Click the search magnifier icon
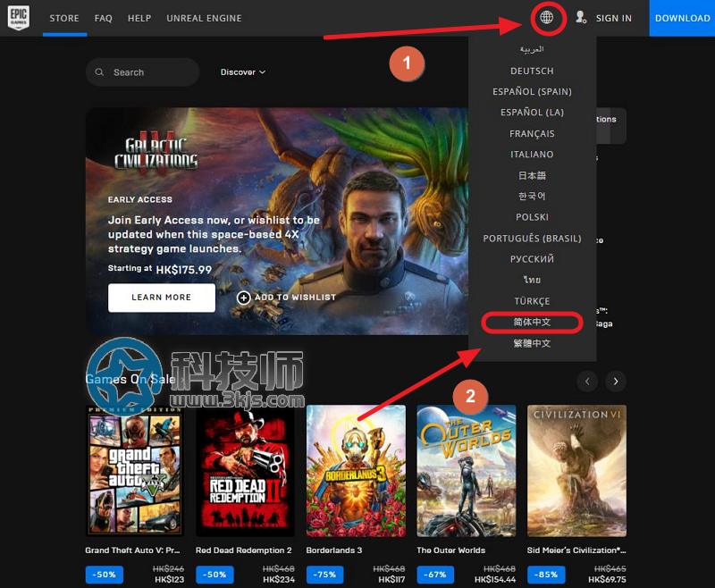The width and height of the screenshot is (715, 588). (x=99, y=72)
